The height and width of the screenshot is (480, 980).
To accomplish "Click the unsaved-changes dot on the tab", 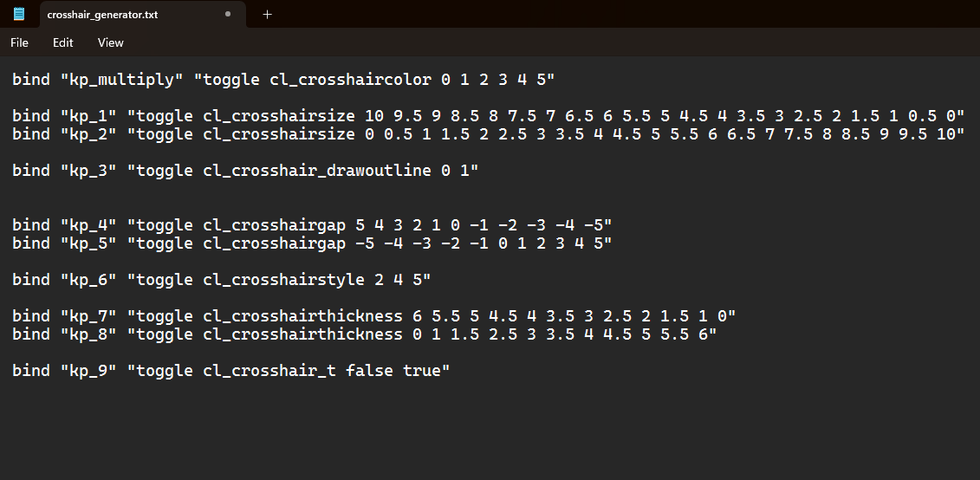I will coord(228,14).
